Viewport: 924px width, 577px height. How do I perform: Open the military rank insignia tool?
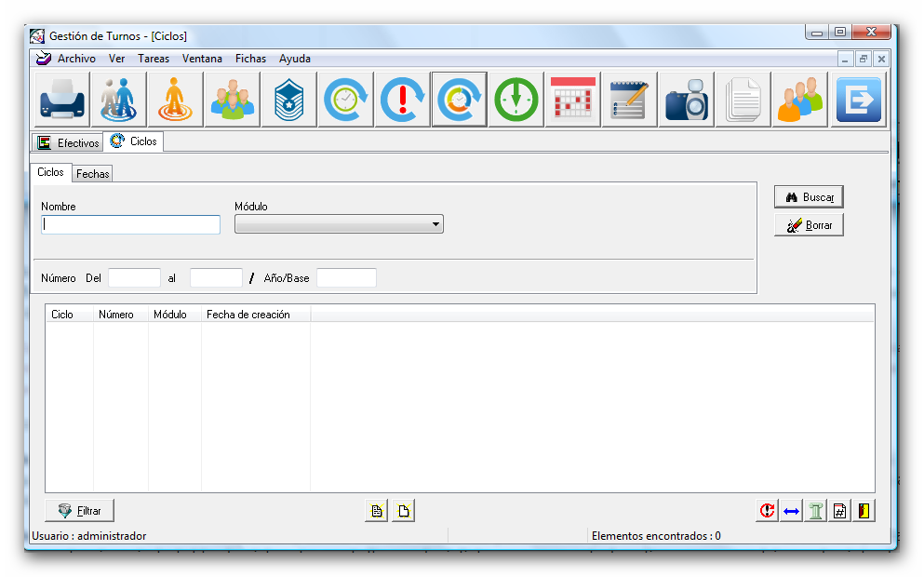[x=288, y=100]
